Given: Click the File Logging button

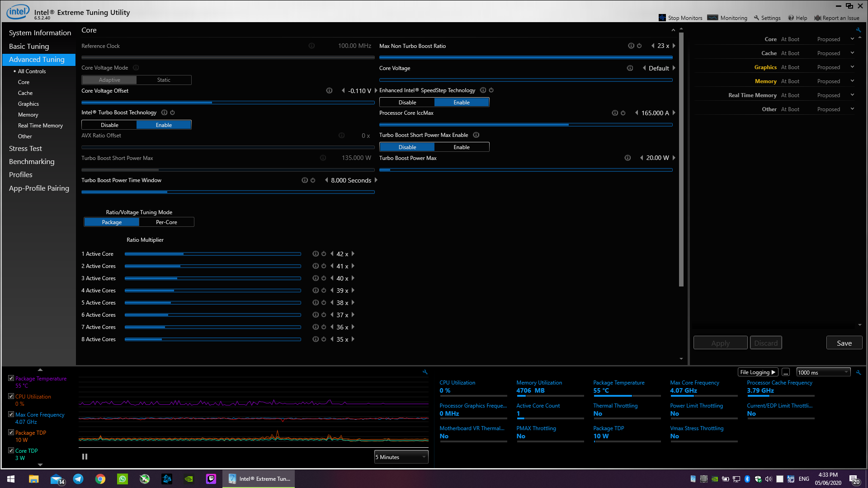Looking at the screenshot, I should click(x=758, y=372).
